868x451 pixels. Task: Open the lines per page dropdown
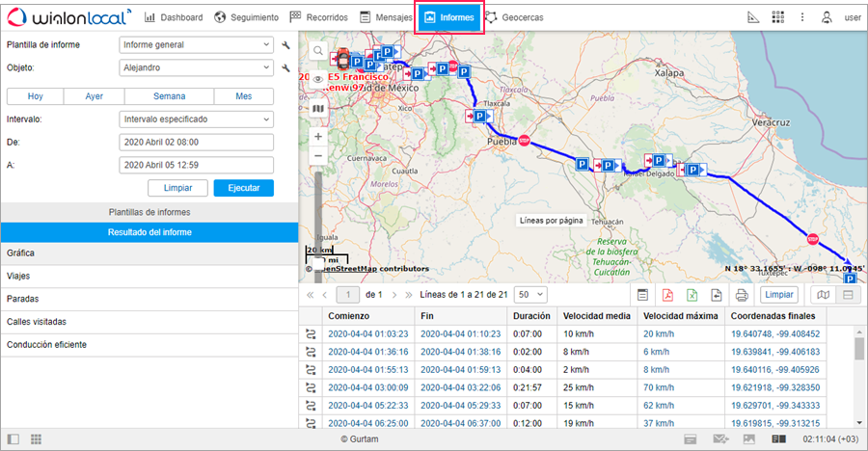tap(530, 294)
